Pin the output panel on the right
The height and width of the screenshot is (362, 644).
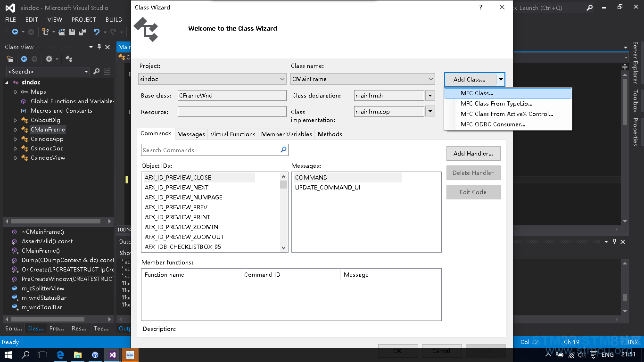614,241
